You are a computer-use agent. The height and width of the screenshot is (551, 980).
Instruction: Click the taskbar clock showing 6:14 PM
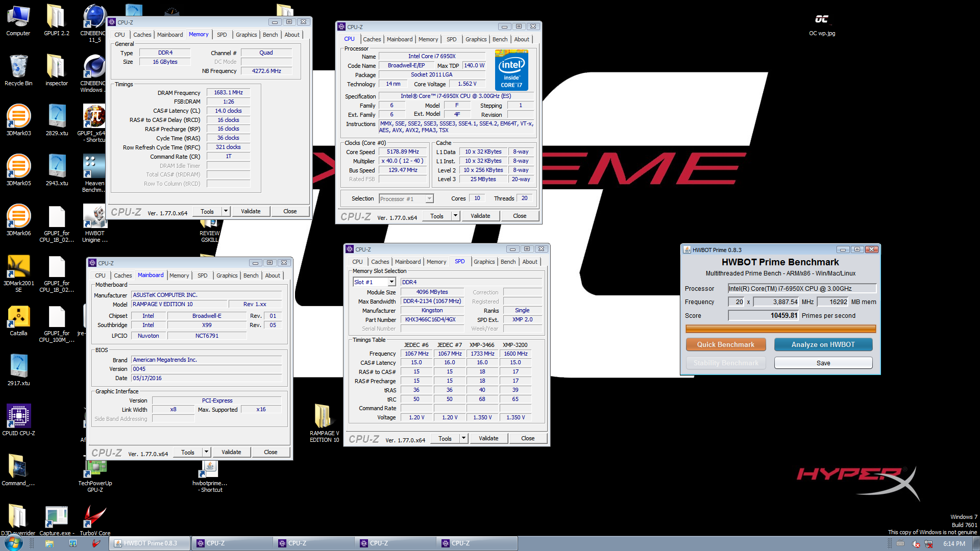954,544
